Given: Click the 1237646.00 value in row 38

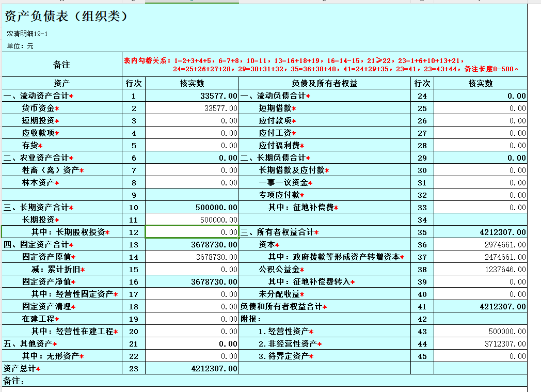Looking at the screenshot, I should click(x=480, y=270).
